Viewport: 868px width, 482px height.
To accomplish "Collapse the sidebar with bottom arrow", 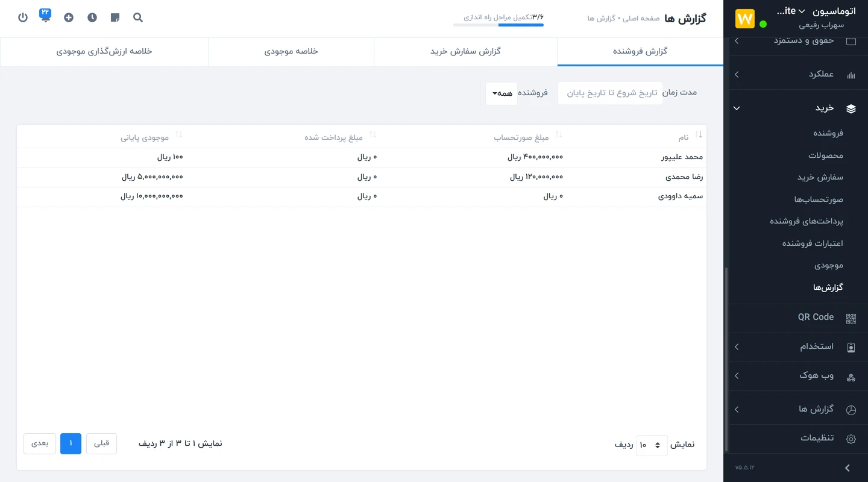I will [x=847, y=468].
